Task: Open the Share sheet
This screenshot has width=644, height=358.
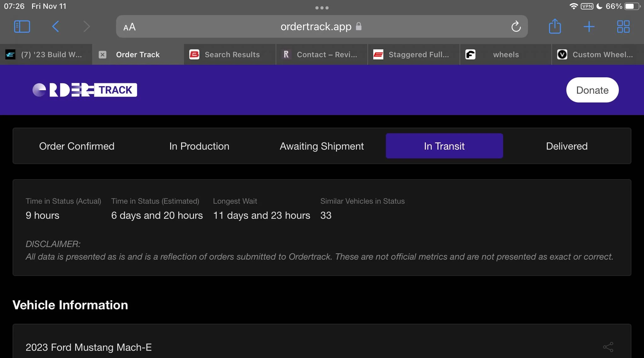Action: pos(555,26)
